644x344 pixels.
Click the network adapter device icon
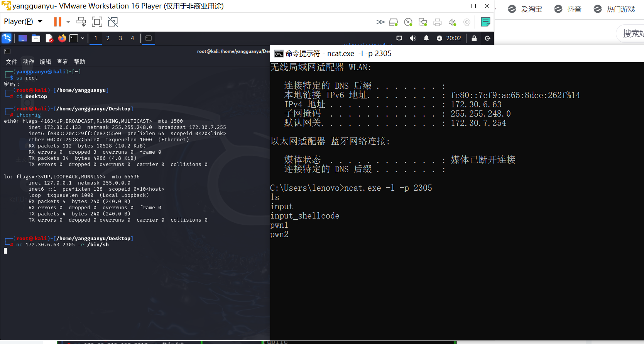[423, 22]
